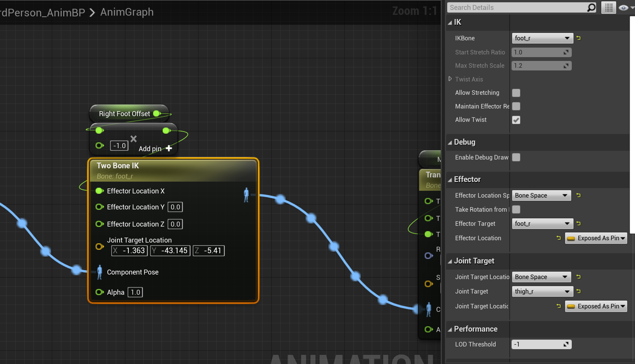Click Effector Location X input pin
This screenshot has height=364, width=635.
99,191
